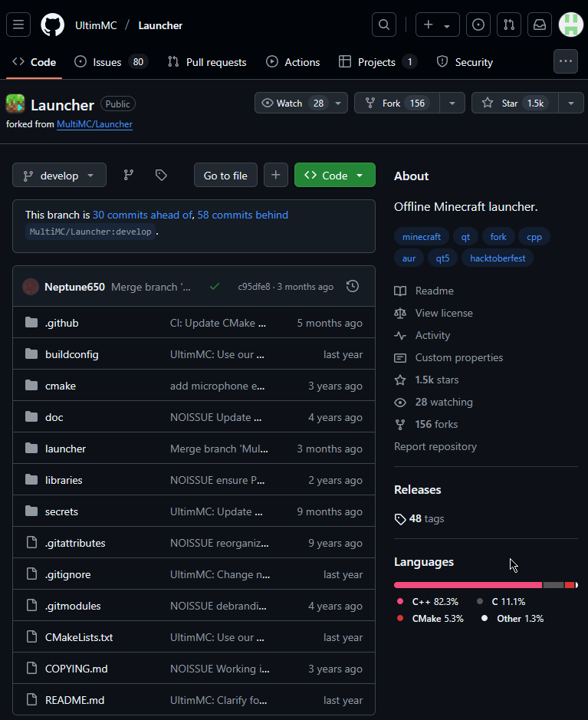Expand the Star lists caret
Viewport: 588px width, 720px height.
[571, 103]
